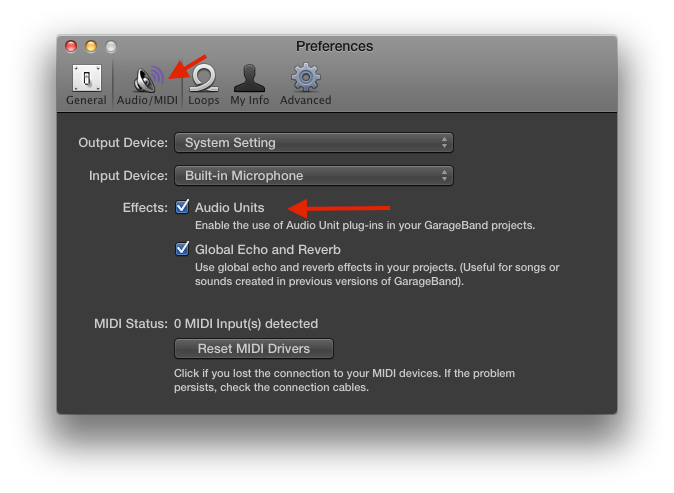Open the Output Device dropdown
Viewport: 674px width, 493px height.
coord(314,143)
